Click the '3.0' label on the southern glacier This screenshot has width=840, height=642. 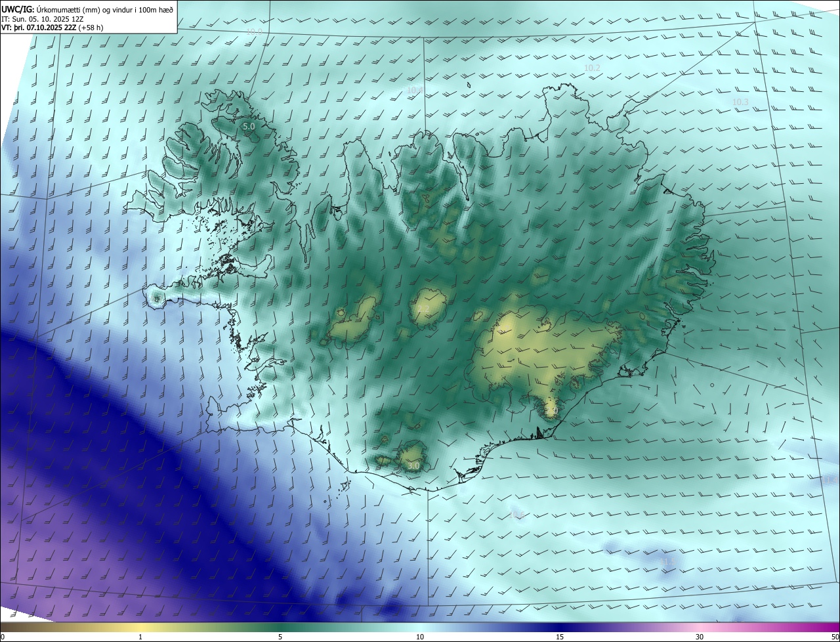point(413,466)
